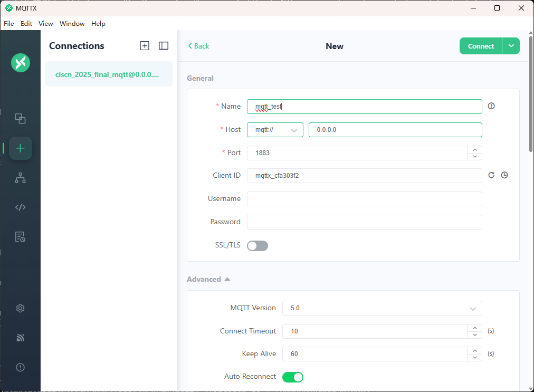This screenshot has height=392, width=534.
Task: Expand the MQTT Version dropdown
Action: [x=382, y=308]
